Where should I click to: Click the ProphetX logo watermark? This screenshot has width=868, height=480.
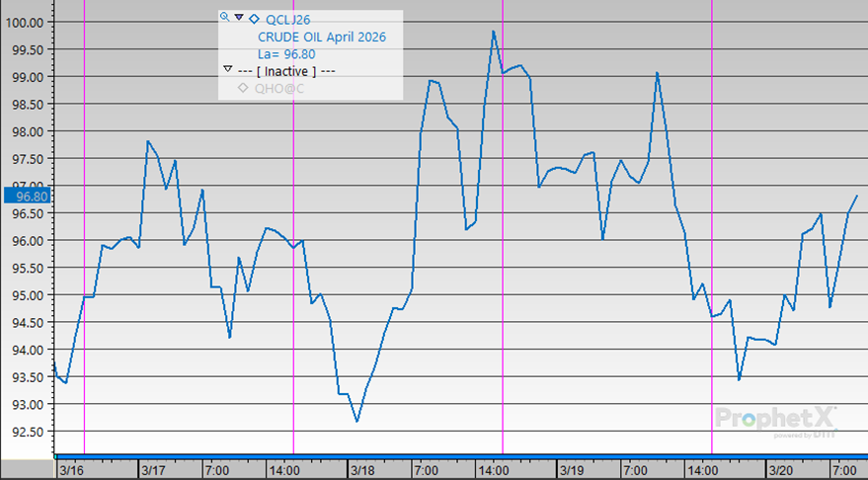pyautogui.click(x=776, y=418)
